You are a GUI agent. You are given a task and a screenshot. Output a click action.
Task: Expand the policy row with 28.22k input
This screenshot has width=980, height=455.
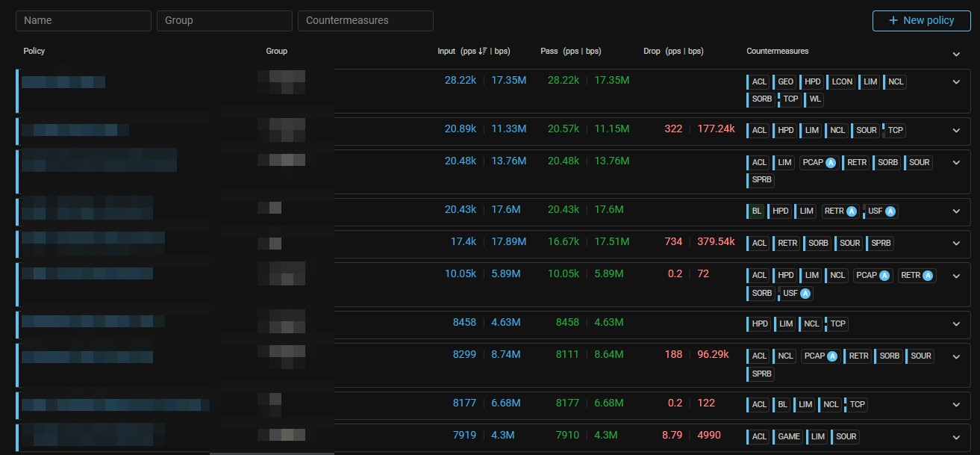click(x=956, y=82)
